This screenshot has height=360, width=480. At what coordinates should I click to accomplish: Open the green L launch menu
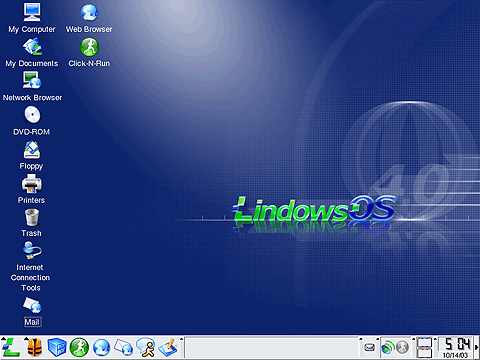(x=11, y=348)
